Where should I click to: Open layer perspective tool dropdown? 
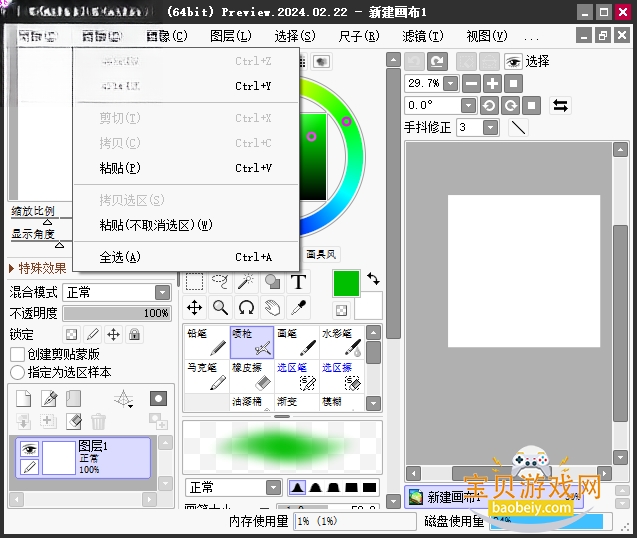click(x=124, y=399)
